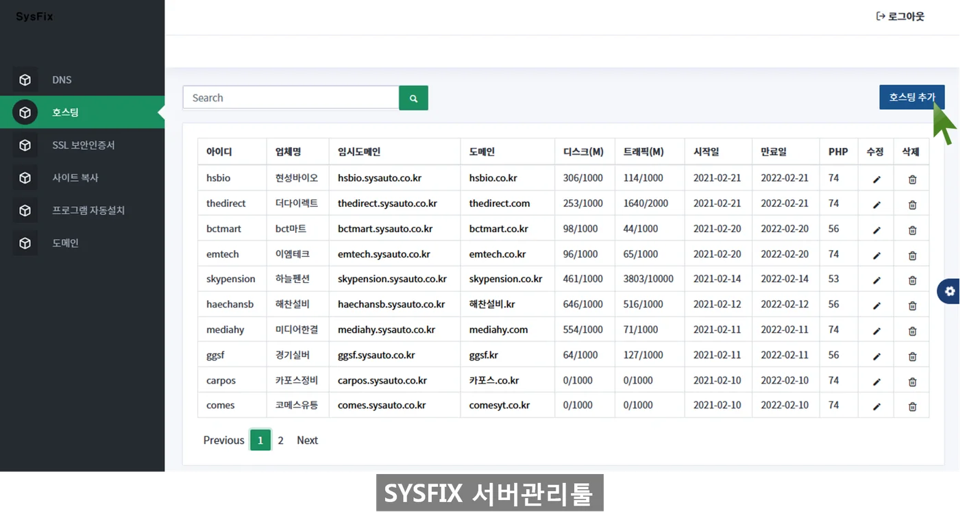Click the cube icon beside DNS
The width and height of the screenshot is (980, 522).
(25, 79)
